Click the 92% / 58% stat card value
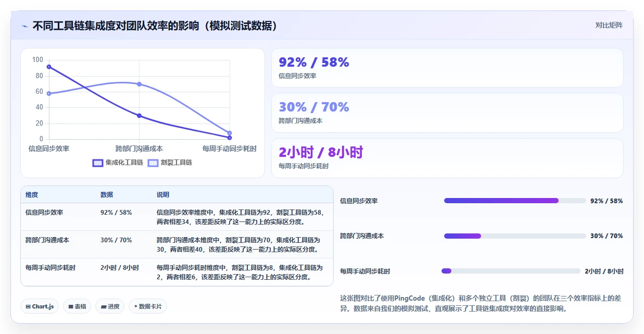The width and height of the screenshot is (644, 334). click(314, 63)
